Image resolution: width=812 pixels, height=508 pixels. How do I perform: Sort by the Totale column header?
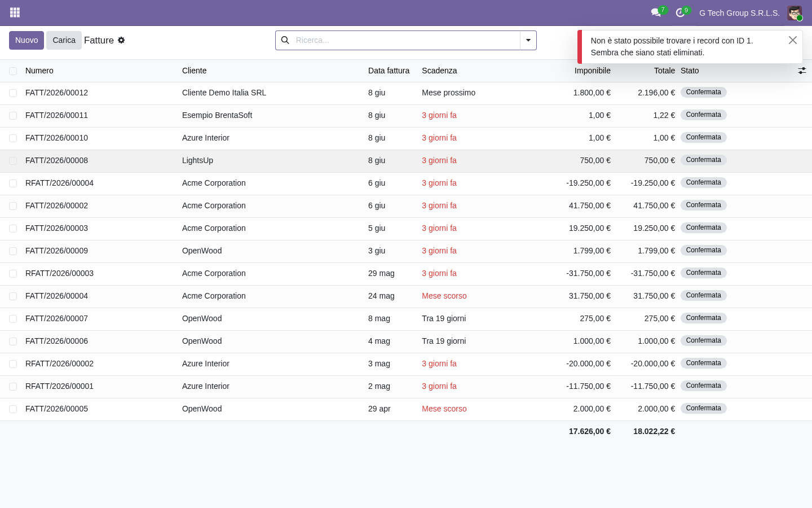664,71
